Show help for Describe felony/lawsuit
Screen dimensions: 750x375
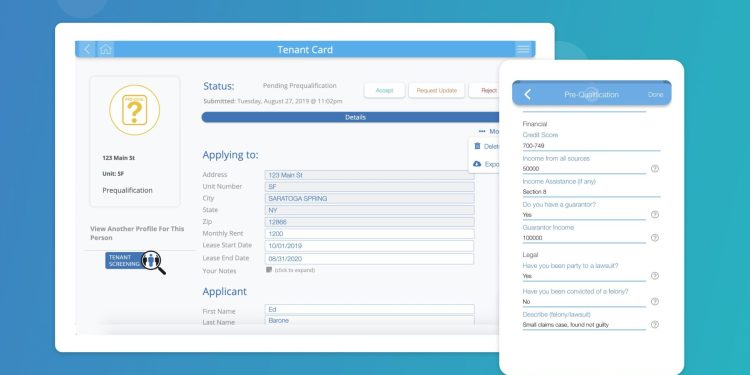click(x=655, y=324)
